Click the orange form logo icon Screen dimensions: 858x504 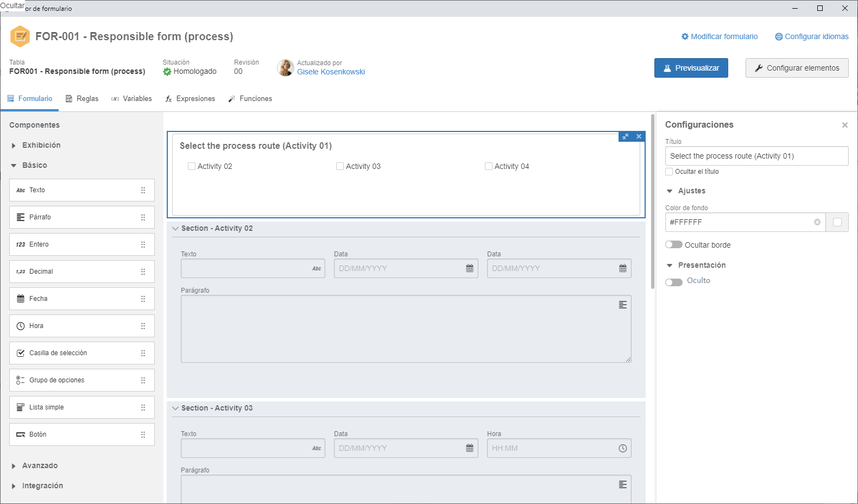pyautogui.click(x=20, y=36)
